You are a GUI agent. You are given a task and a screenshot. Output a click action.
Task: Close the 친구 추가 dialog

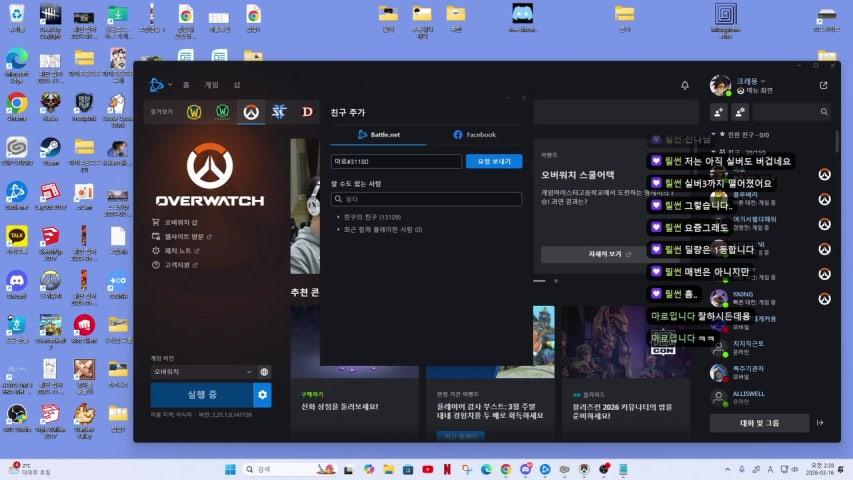click(x=524, y=98)
